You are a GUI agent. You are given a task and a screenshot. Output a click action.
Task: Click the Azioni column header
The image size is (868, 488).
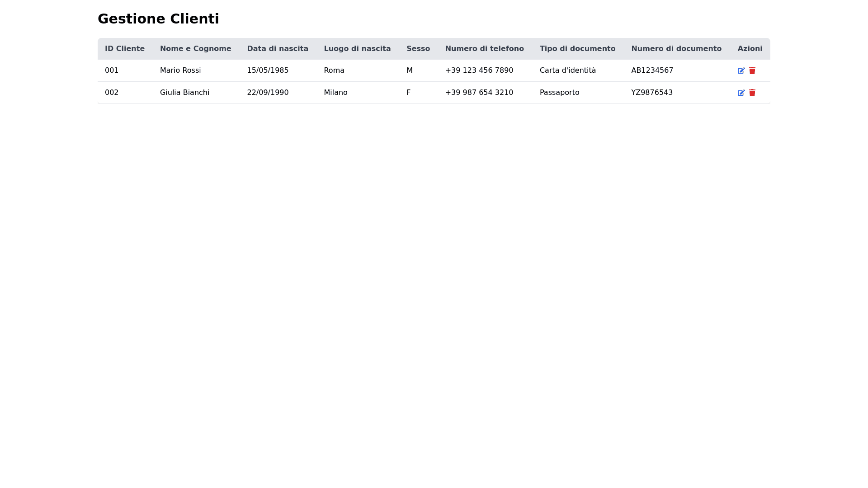click(750, 49)
